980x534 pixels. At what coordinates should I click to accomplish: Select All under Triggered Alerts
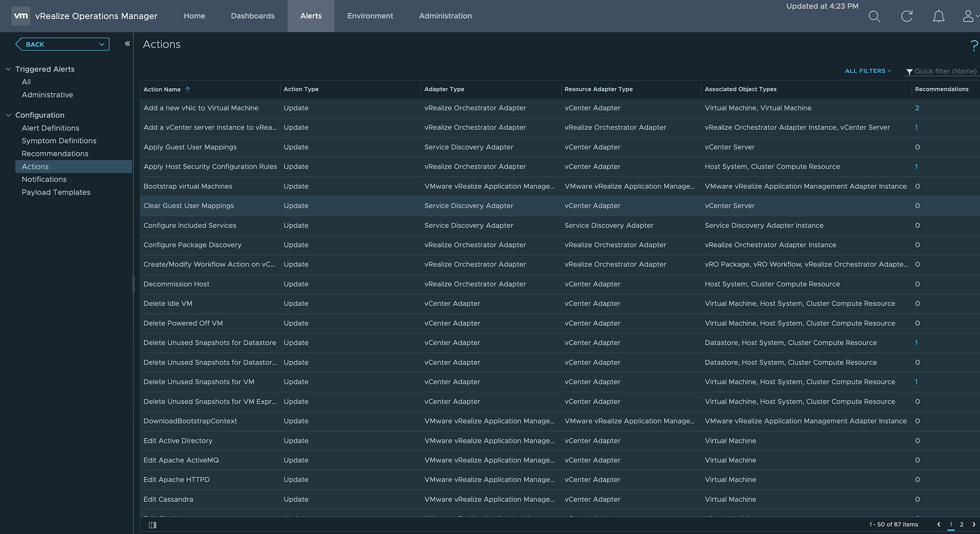[26, 82]
